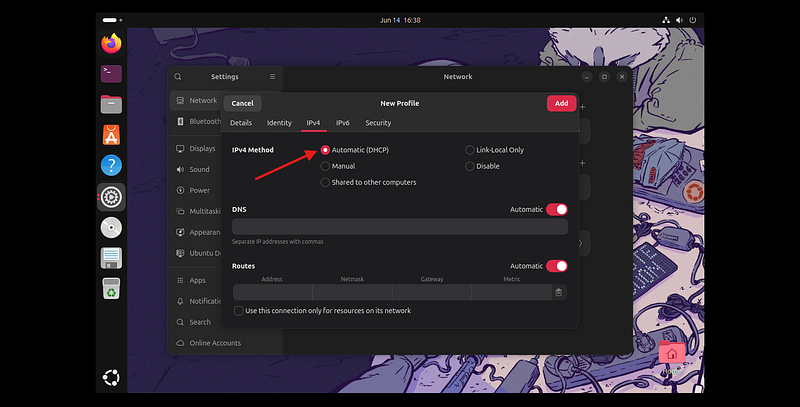800x407 pixels.
Task: Open Online Accounts in Settings sidebar
Action: pyautogui.click(x=214, y=343)
